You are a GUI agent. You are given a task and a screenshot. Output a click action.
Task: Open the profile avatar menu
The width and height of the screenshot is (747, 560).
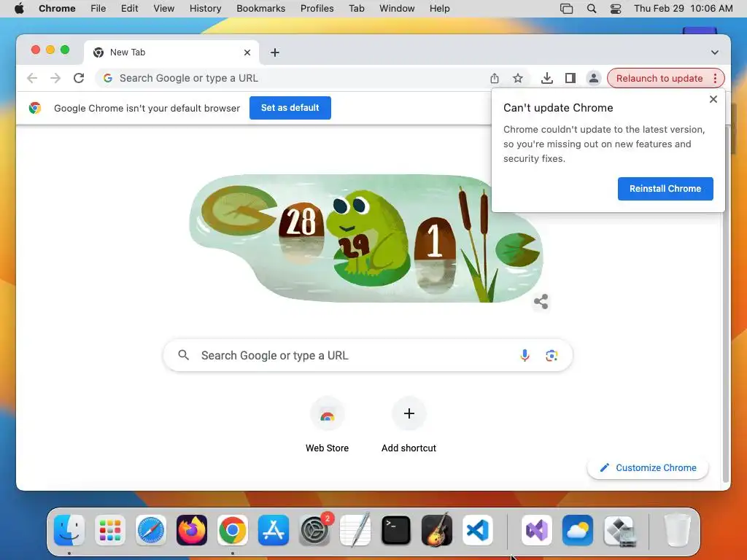pyautogui.click(x=594, y=78)
